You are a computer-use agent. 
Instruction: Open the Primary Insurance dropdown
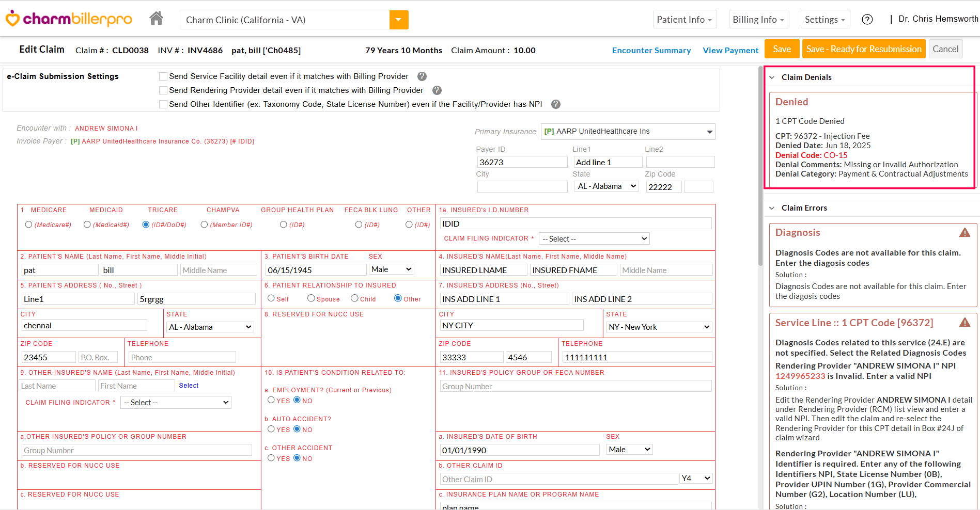tap(628, 132)
